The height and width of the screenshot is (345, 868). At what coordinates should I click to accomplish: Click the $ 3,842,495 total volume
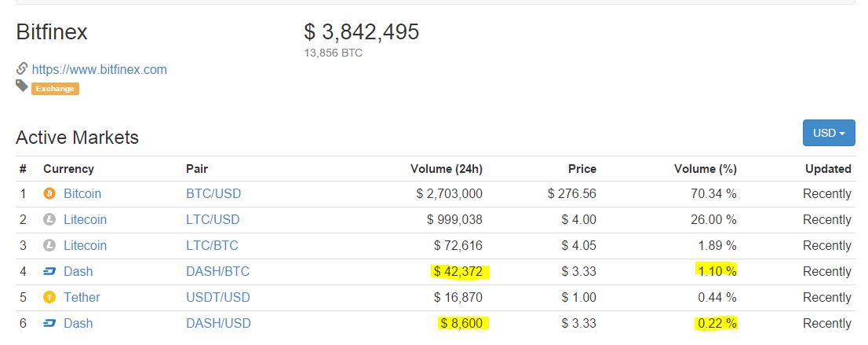click(362, 32)
